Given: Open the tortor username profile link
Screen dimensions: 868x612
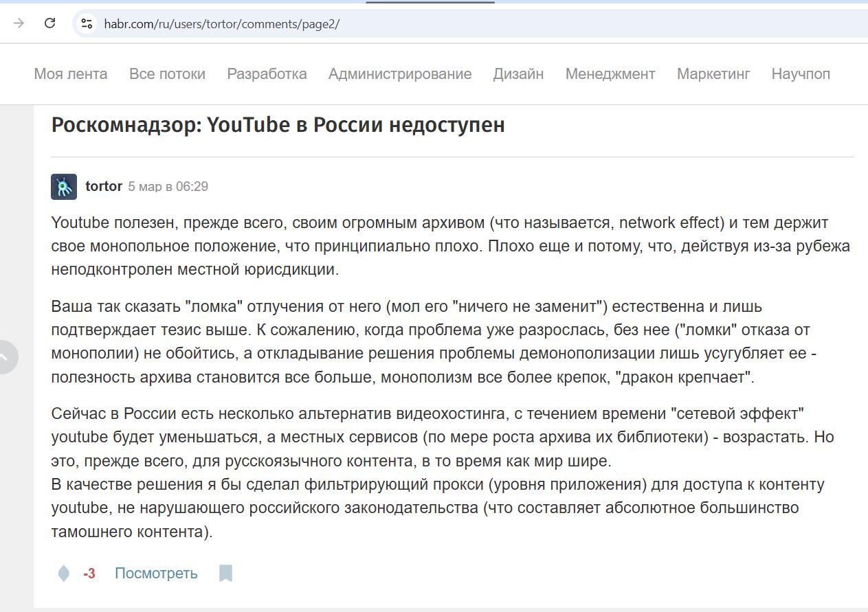Looking at the screenshot, I should click(104, 186).
